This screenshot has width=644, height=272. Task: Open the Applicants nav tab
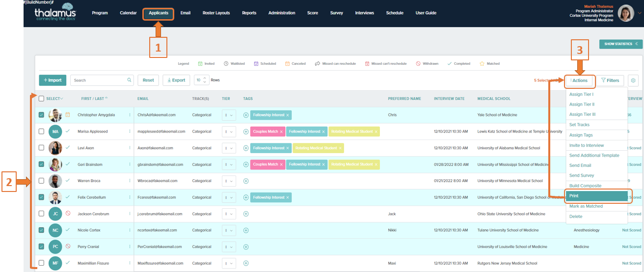point(159,13)
